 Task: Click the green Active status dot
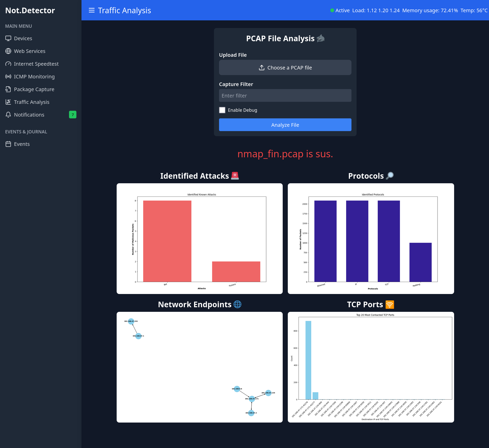332,10
